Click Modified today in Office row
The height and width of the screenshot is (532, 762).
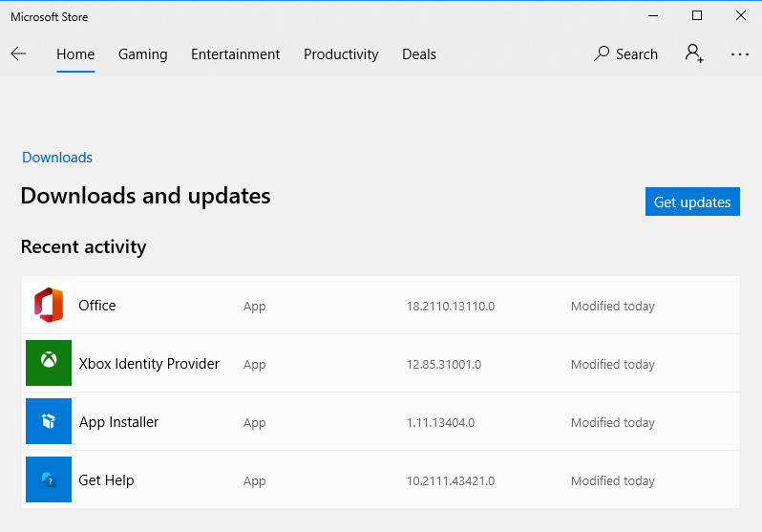click(x=613, y=307)
